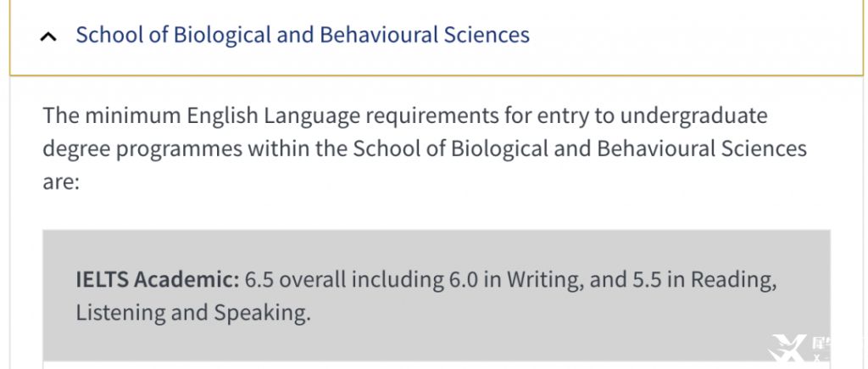Click blank area of accordion header bar
Viewport: 868px width, 369px height.
pos(692,36)
